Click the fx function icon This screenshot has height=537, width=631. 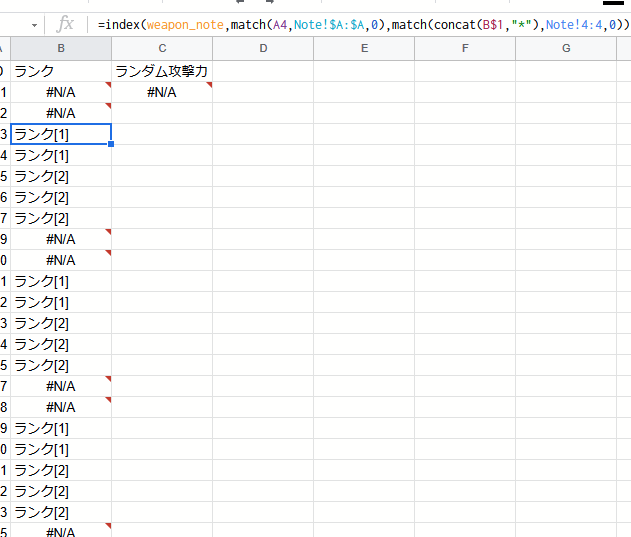point(65,24)
